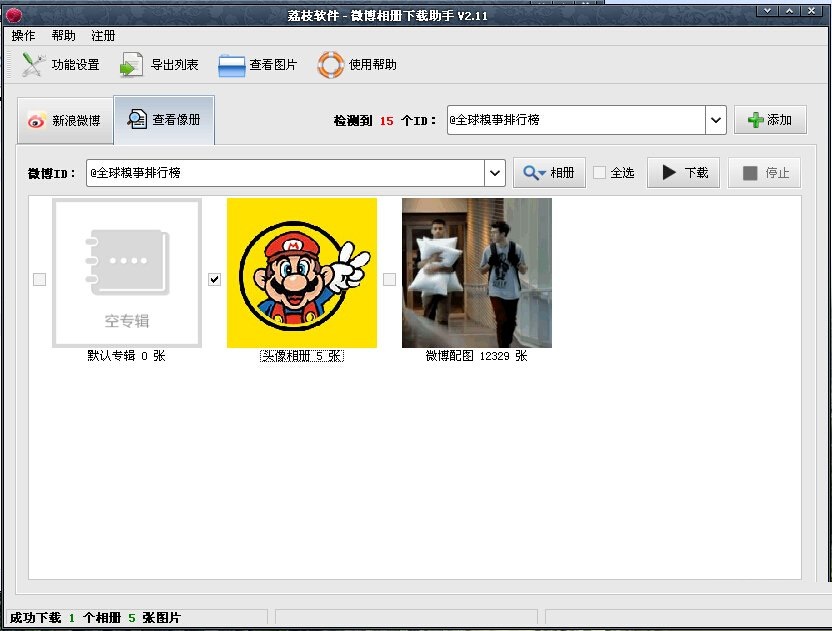The width and height of the screenshot is (832, 631).
Task: Select the Mario avatar album thumbnail
Action: 302,273
